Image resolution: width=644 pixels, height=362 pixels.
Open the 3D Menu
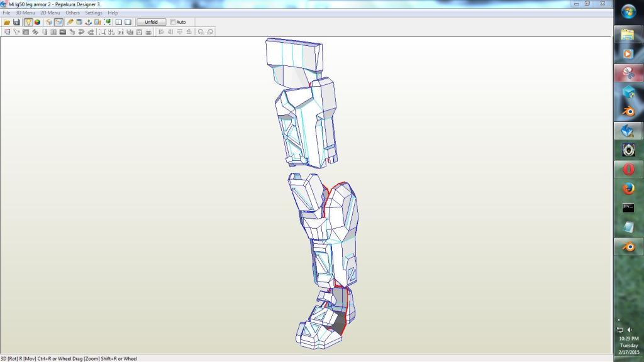click(25, 13)
